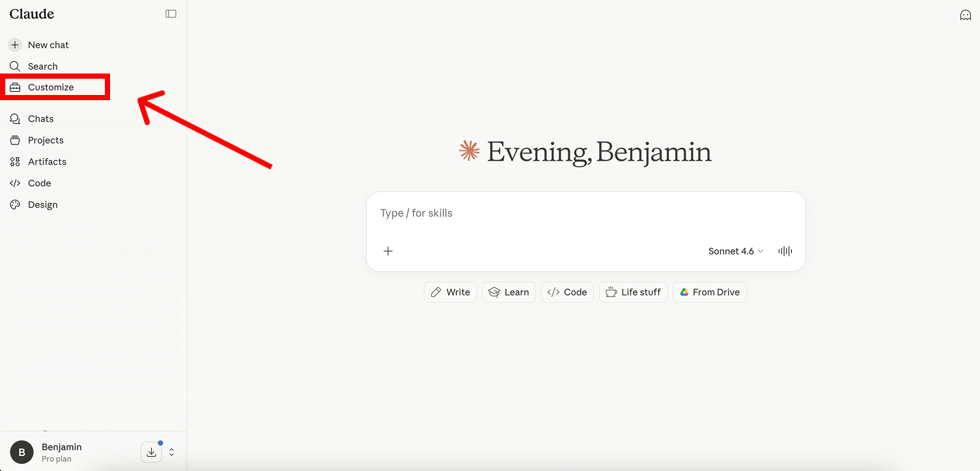Screen dimensions: 980x471
Task: Choose the Write suggestion chip
Action: coord(451,292)
